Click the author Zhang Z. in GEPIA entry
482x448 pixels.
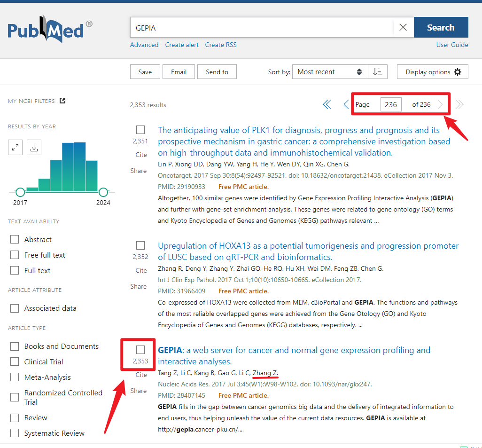coord(265,373)
